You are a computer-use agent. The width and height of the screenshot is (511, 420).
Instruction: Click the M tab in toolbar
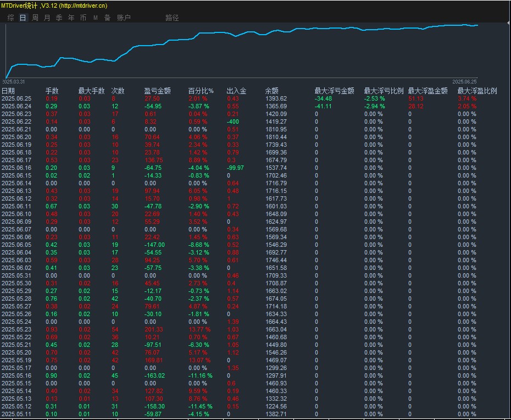[95, 18]
